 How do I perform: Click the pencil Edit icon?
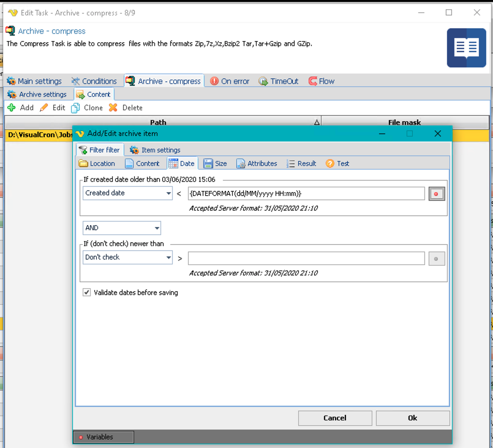[x=44, y=108]
